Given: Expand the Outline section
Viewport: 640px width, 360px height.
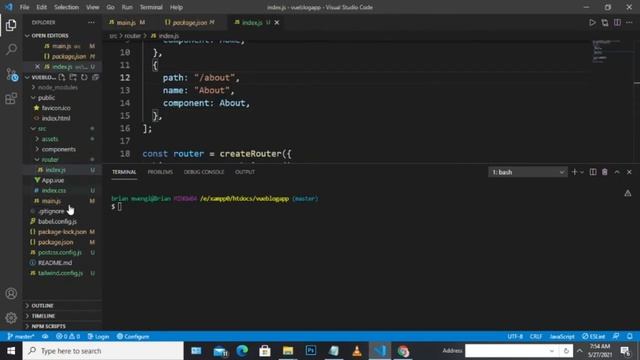Looking at the screenshot, I should tap(42, 305).
